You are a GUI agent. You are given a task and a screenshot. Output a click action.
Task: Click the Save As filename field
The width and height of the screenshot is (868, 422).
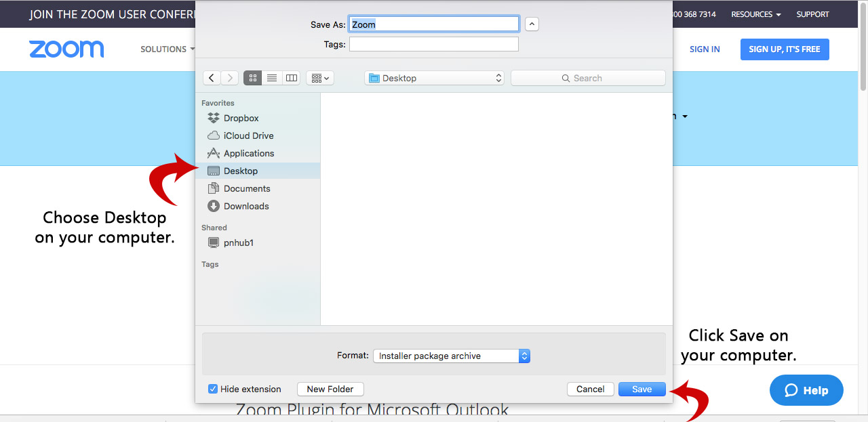click(434, 24)
